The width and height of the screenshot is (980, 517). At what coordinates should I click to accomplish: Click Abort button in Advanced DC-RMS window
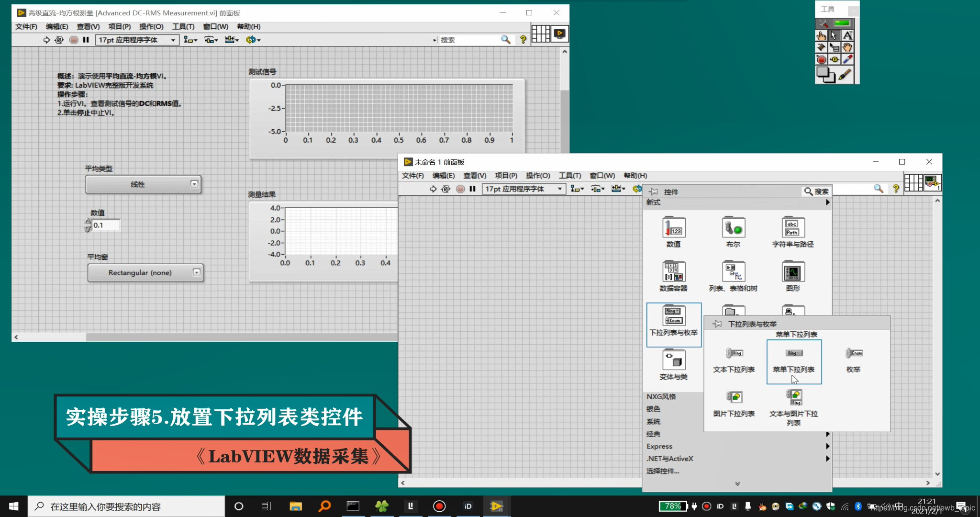point(74,40)
